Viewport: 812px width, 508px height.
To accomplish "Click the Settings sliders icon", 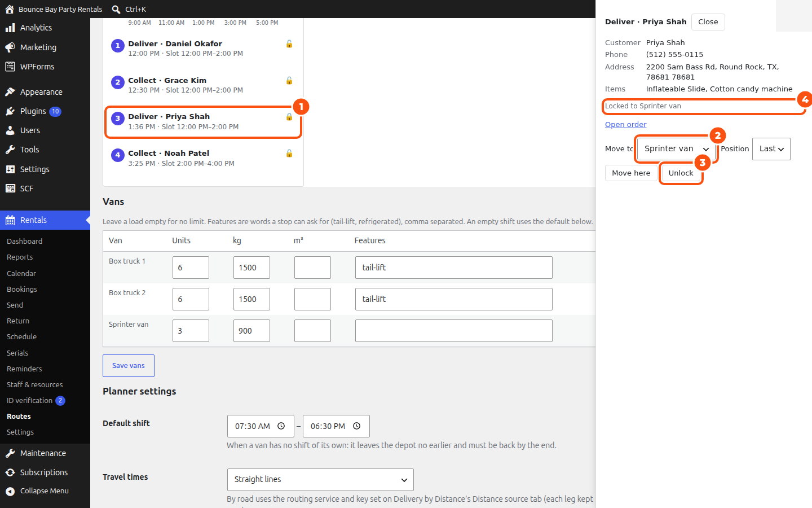I will click(10, 169).
